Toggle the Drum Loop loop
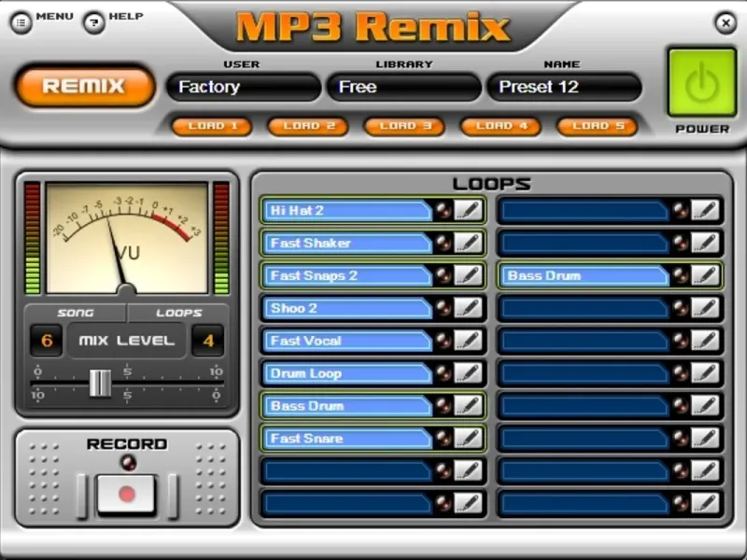The height and width of the screenshot is (560, 747). [x=347, y=373]
